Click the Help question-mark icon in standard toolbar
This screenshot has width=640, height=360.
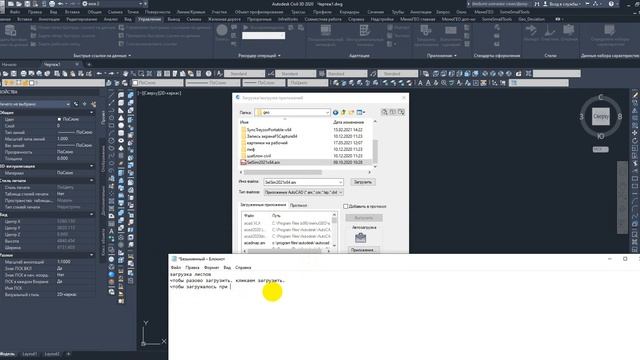209,73
